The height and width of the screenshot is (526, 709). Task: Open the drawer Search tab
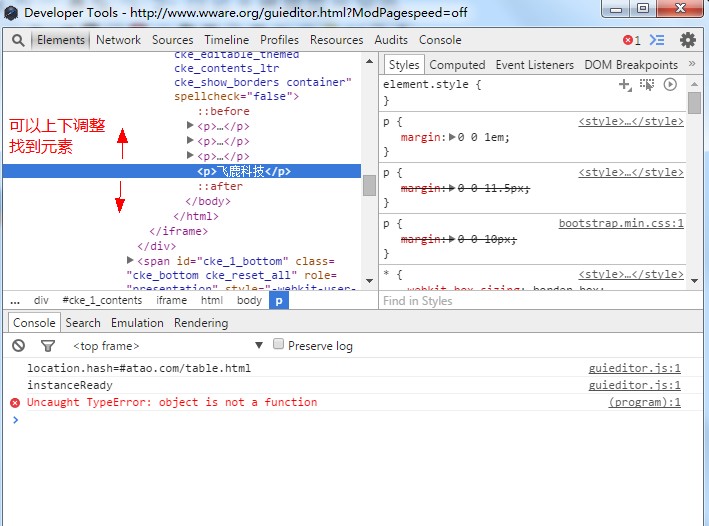click(x=83, y=323)
